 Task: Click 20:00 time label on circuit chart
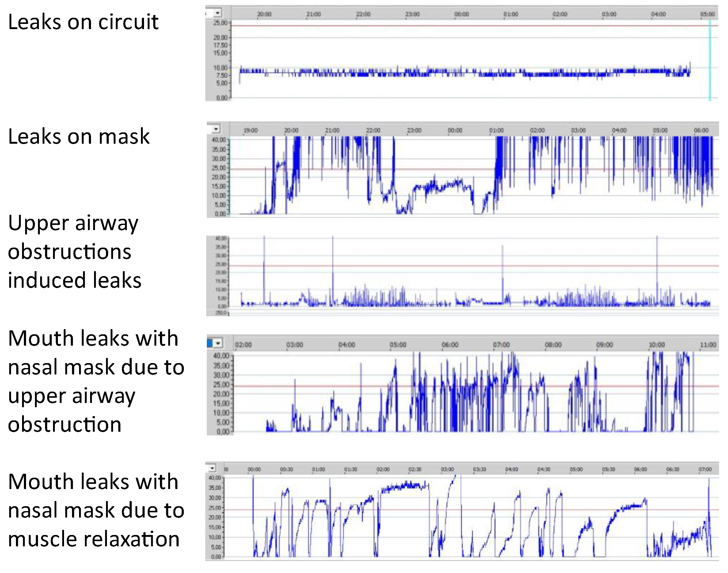pos(264,14)
